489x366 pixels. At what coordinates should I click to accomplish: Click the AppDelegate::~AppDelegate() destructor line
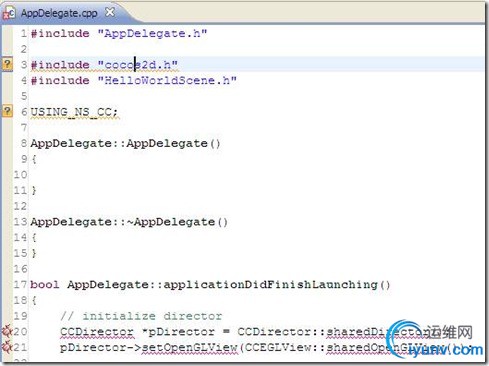(x=129, y=222)
